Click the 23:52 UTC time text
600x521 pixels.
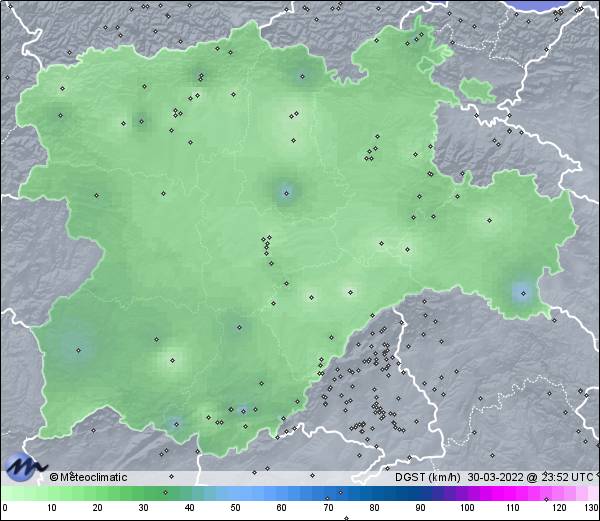pyautogui.click(x=563, y=477)
